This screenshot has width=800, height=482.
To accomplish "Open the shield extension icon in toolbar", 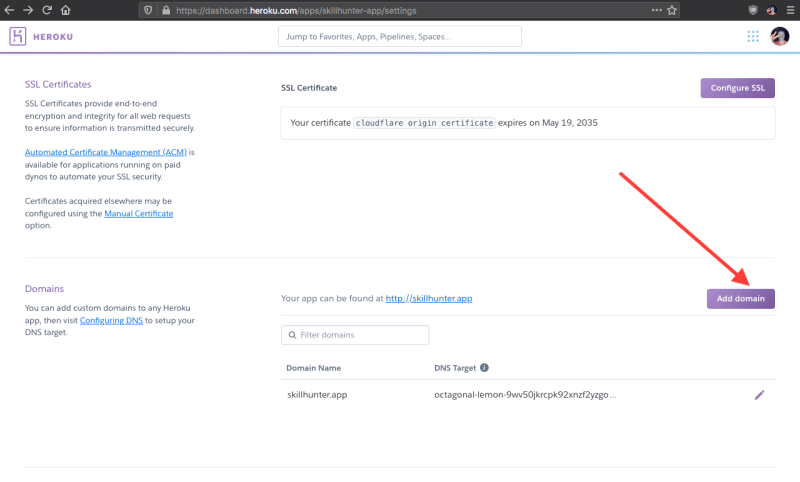I will pos(753,10).
